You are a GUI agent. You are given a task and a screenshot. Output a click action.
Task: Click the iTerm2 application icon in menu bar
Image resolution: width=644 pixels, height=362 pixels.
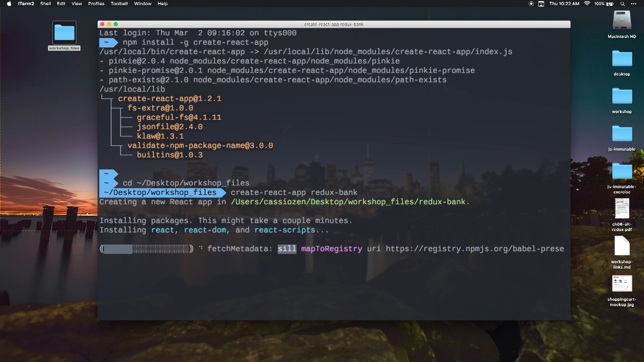tap(23, 4)
